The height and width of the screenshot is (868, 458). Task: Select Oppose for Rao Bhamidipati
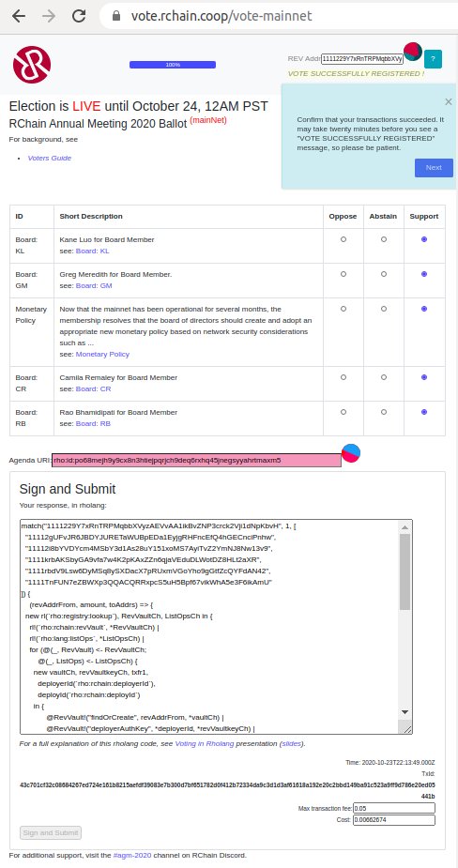[x=343, y=412]
